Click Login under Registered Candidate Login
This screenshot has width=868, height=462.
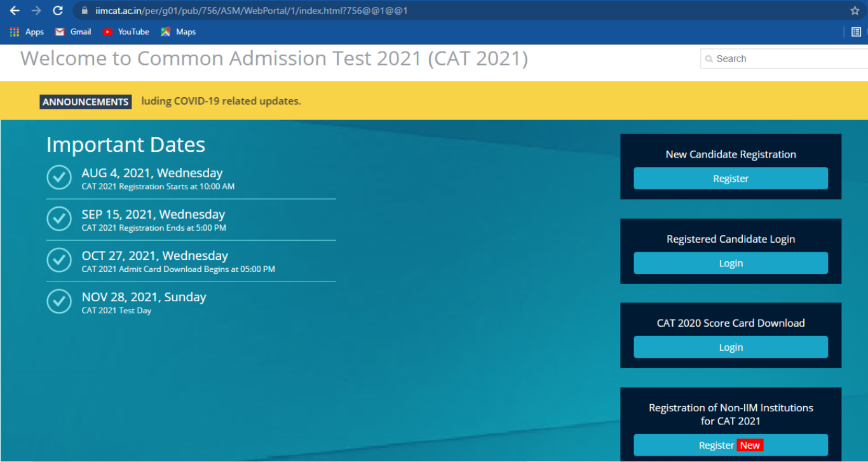(731, 263)
